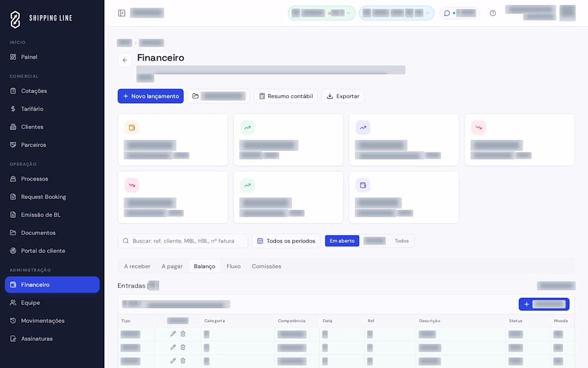This screenshot has height=368, width=588.
Task: Click the purple trend-up icon on summary card
Action: [x=363, y=127]
